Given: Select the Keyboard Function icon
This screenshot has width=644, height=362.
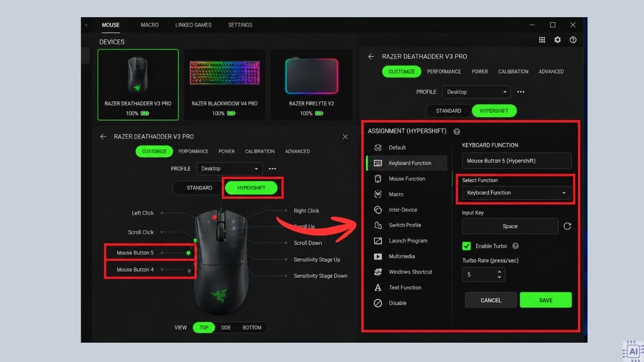Looking at the screenshot, I should pyautogui.click(x=378, y=163).
